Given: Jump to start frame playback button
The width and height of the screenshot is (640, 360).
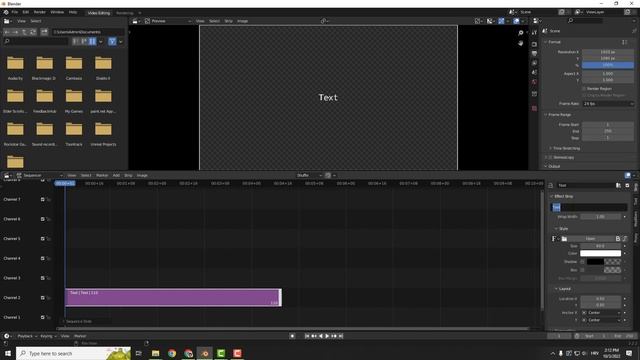Looking at the screenshot, I should click(x=307, y=336).
